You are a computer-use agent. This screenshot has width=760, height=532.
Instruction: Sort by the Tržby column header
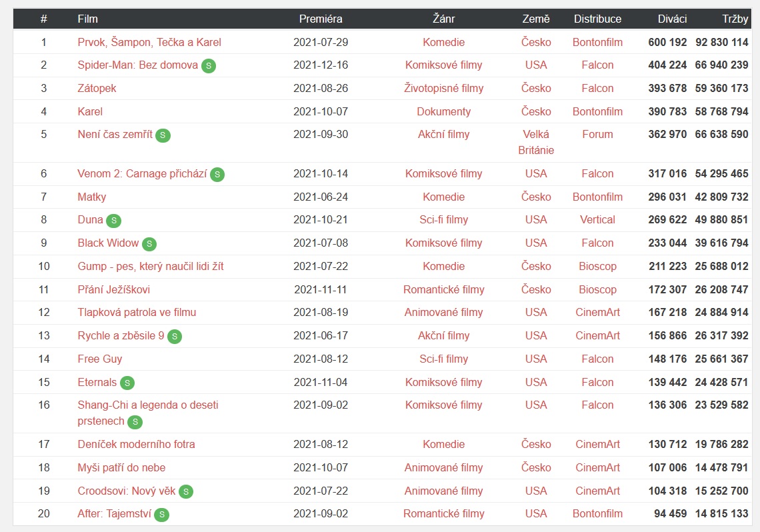click(x=735, y=19)
